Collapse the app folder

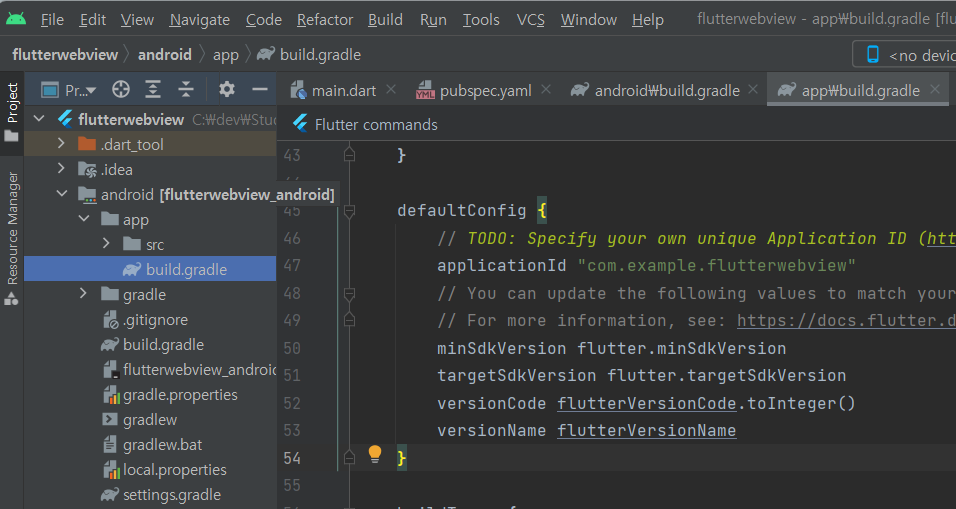84,218
